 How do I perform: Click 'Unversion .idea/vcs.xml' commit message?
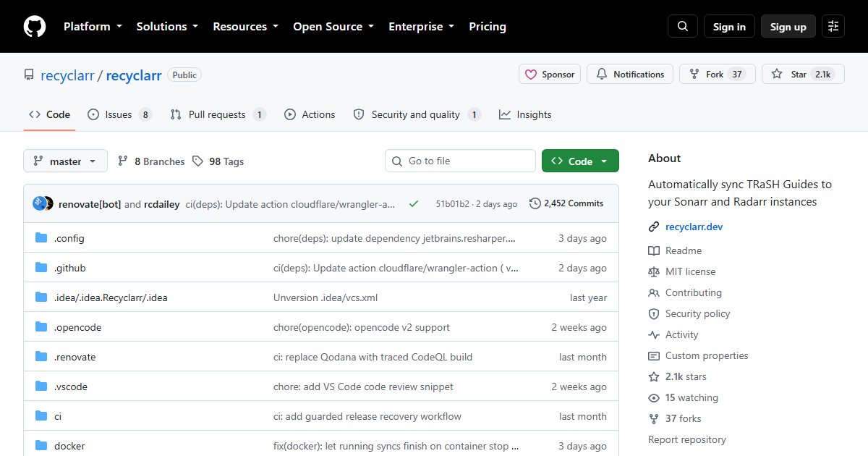coord(325,297)
